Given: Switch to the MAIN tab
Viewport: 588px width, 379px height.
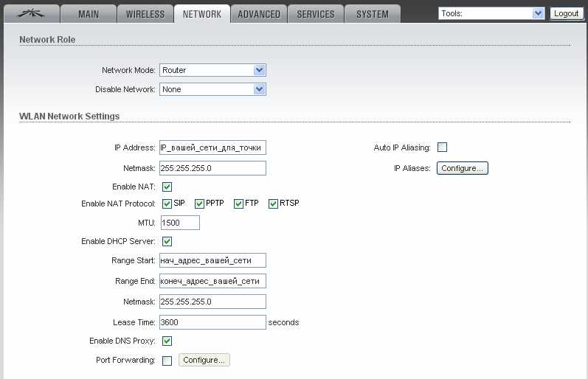Looking at the screenshot, I should click(89, 14).
